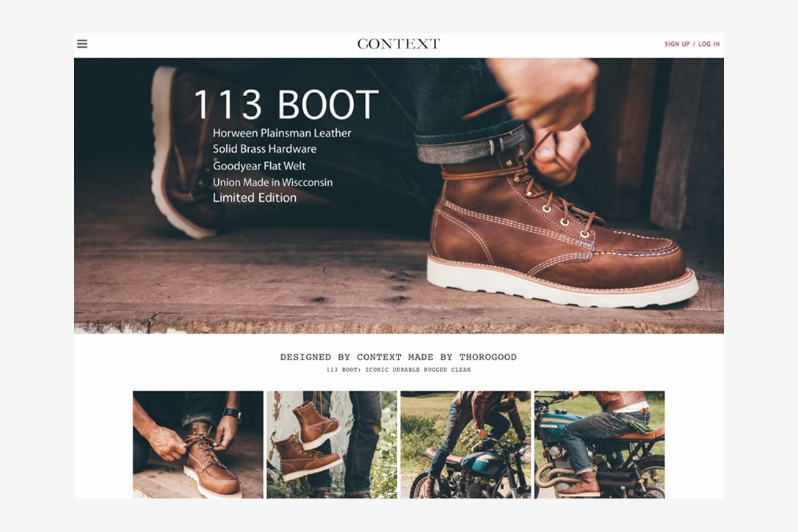This screenshot has width=798, height=532.
Task: Open thumbnail of rider seated on Honda
Action: click(x=600, y=445)
